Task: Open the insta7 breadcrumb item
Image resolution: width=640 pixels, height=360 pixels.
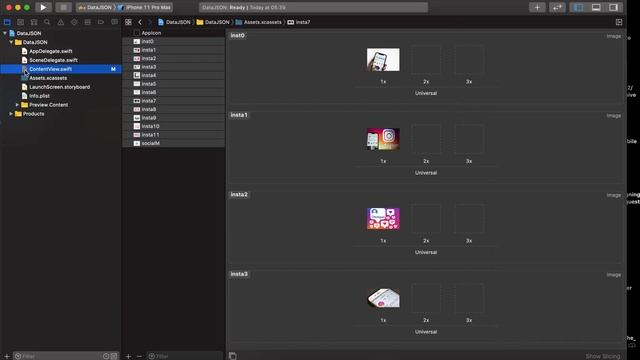Action: [x=299, y=22]
